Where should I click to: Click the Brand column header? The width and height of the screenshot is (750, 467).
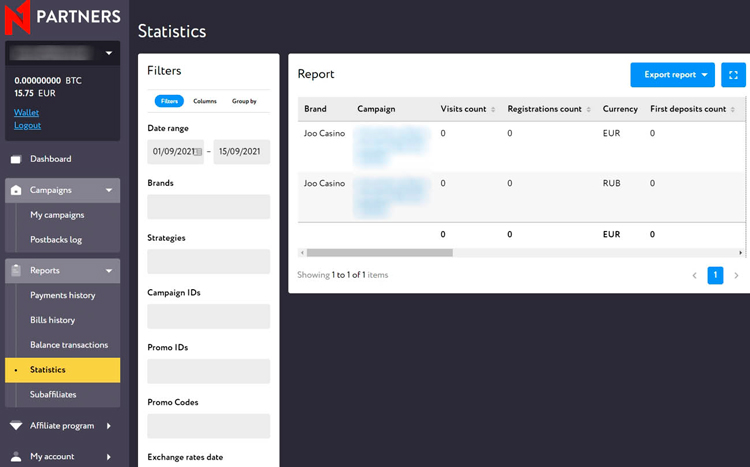tap(315, 109)
